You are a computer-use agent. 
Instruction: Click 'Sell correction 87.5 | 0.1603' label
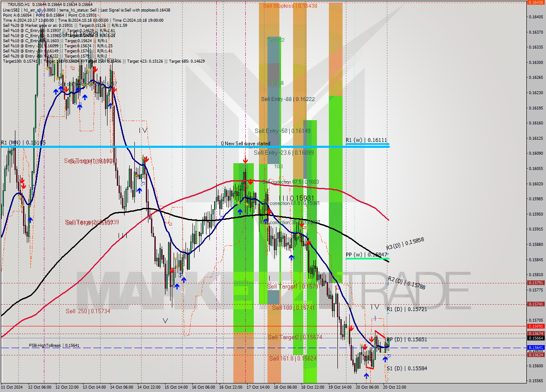(x=291, y=182)
